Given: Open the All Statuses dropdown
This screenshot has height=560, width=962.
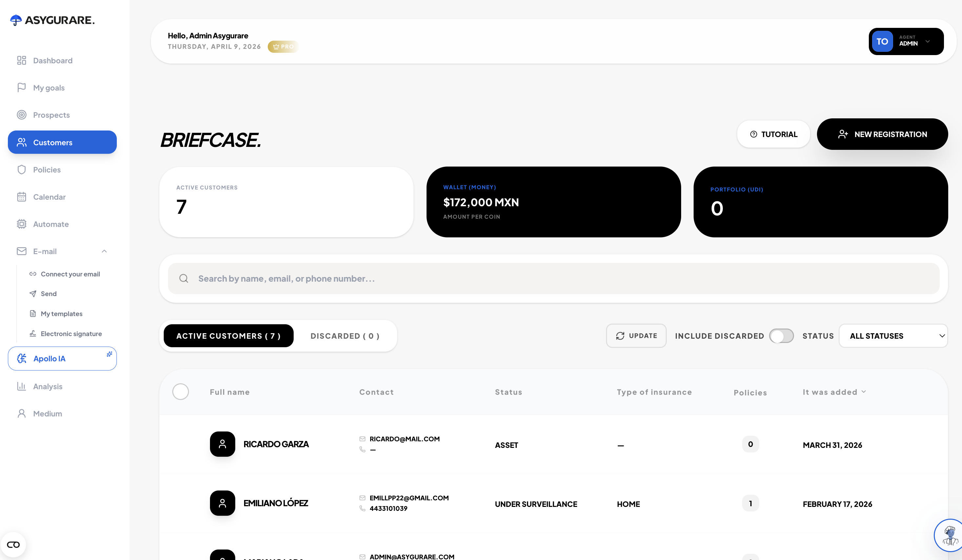Looking at the screenshot, I should (x=893, y=336).
